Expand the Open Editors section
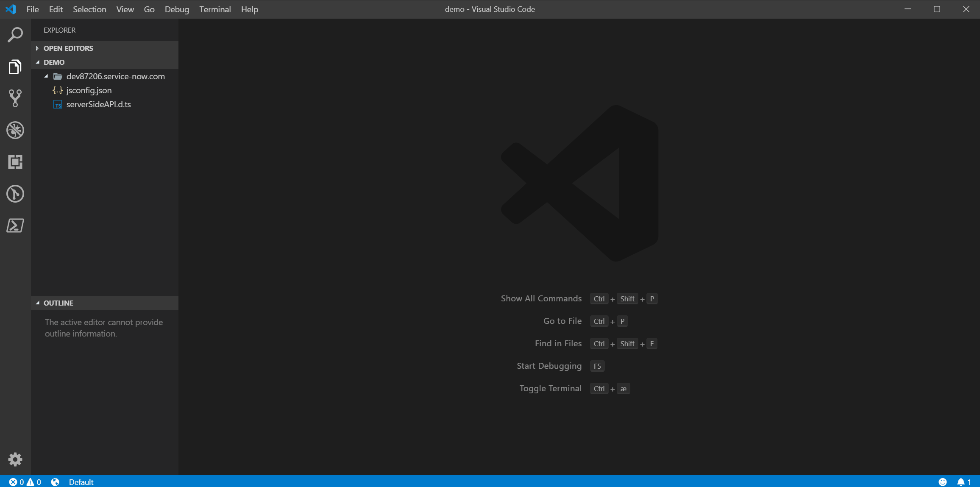The height and width of the screenshot is (487, 980). click(68, 48)
